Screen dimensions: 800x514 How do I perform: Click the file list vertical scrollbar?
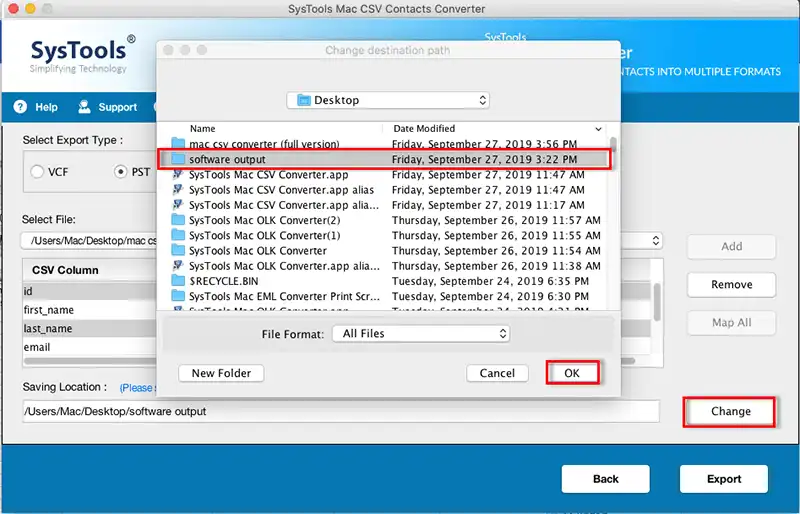pyautogui.click(x=613, y=144)
